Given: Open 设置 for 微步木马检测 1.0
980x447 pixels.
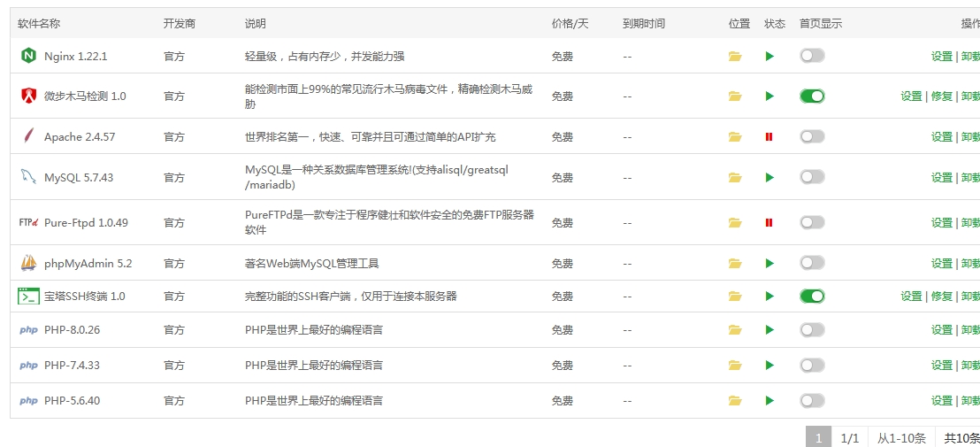Looking at the screenshot, I should coord(911,96).
